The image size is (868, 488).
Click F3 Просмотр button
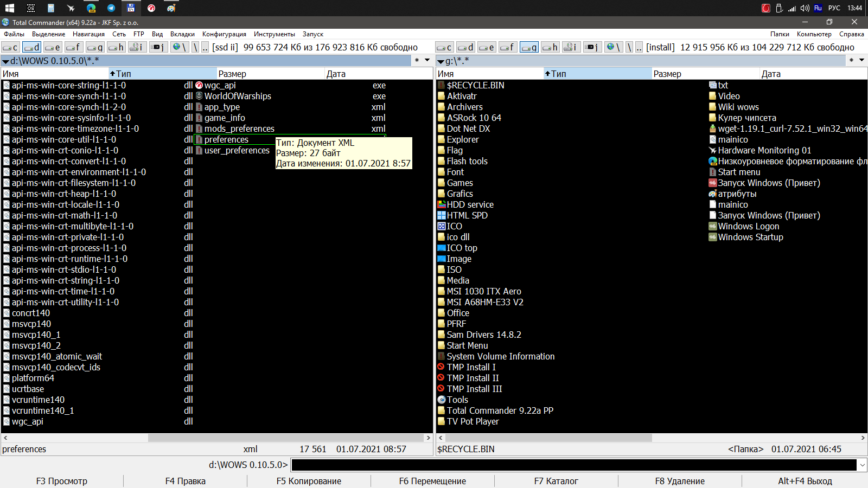point(62,481)
